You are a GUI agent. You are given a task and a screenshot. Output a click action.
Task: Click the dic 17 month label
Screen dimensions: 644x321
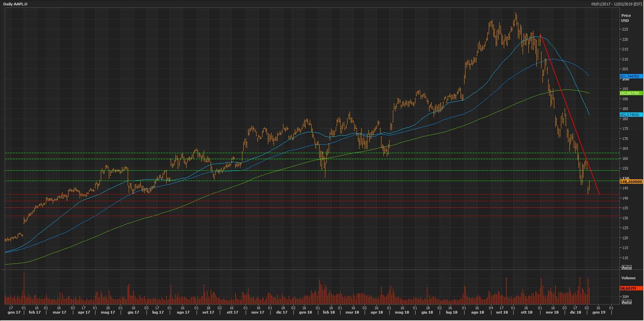(x=282, y=313)
